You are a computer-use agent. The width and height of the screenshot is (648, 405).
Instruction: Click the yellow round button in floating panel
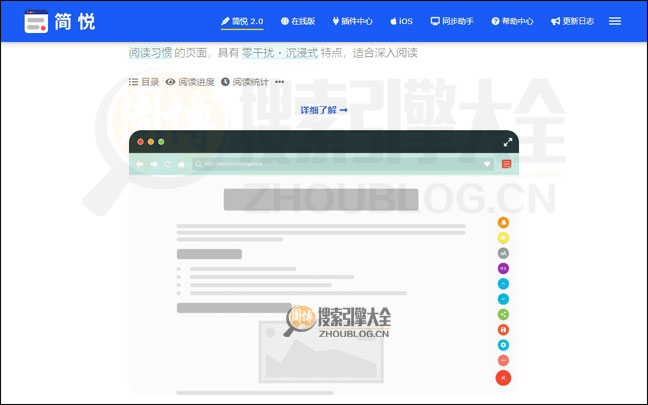tap(503, 238)
